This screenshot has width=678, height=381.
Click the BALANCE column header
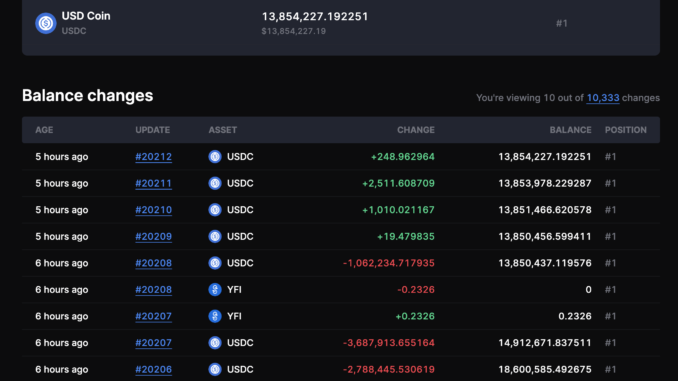[570, 130]
